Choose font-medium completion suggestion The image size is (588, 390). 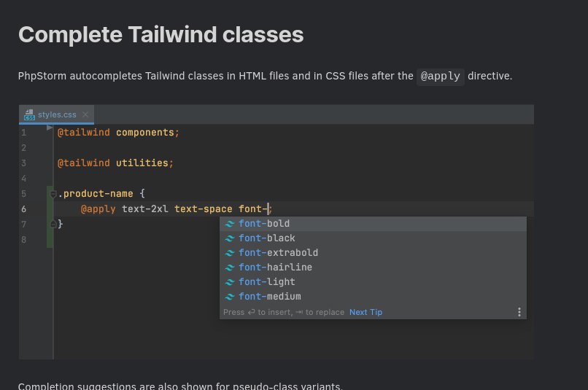tap(373, 297)
